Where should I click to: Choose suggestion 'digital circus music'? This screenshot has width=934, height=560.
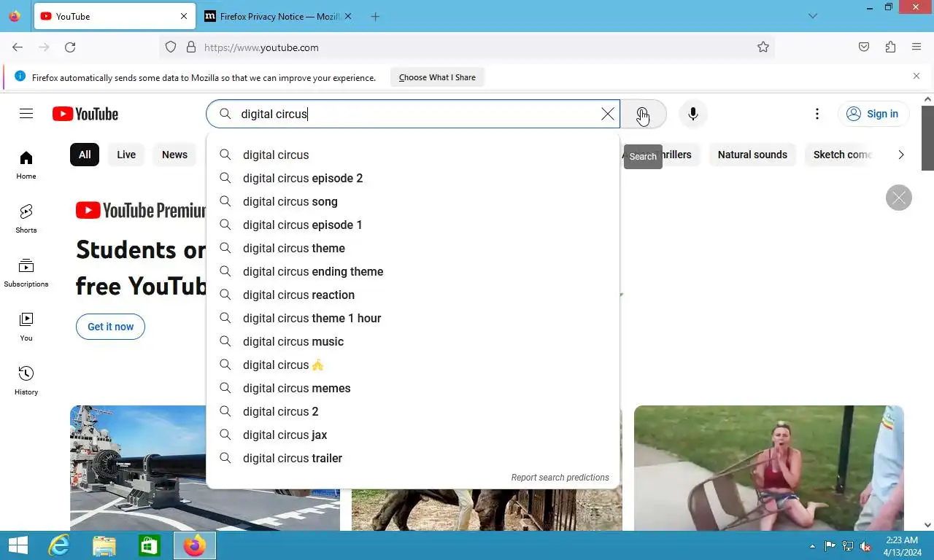coord(413,341)
